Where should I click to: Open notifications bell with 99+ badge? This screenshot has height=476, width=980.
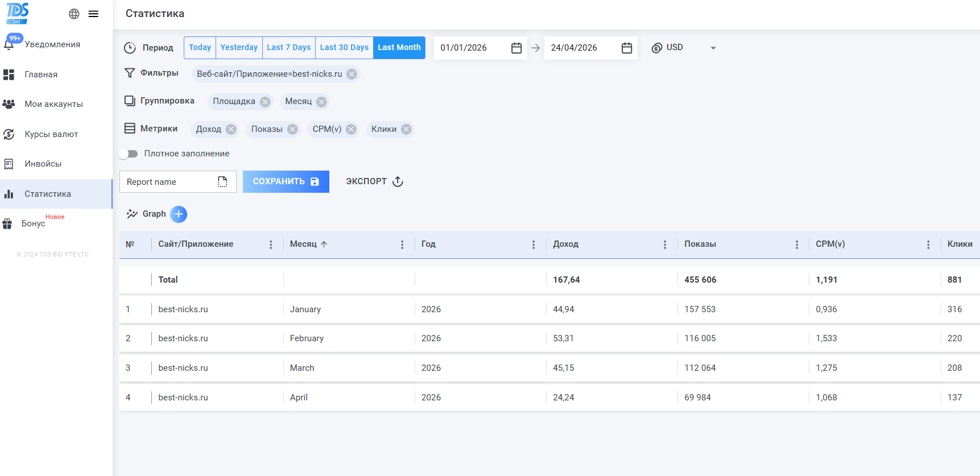click(10, 43)
